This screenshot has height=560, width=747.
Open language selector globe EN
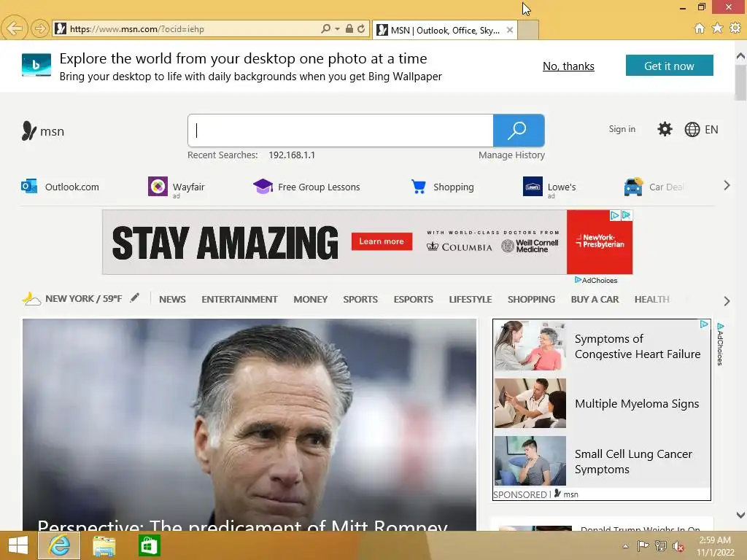(701, 130)
